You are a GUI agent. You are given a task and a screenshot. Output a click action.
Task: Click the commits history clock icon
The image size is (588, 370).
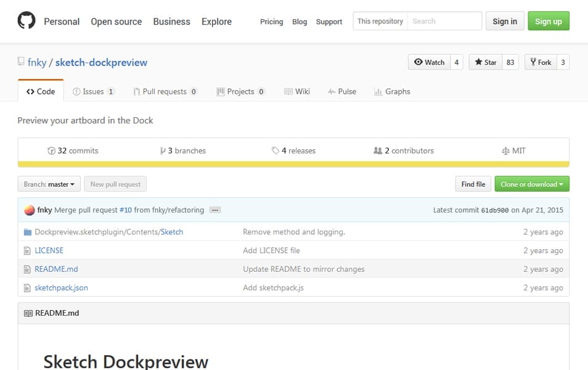click(x=51, y=151)
